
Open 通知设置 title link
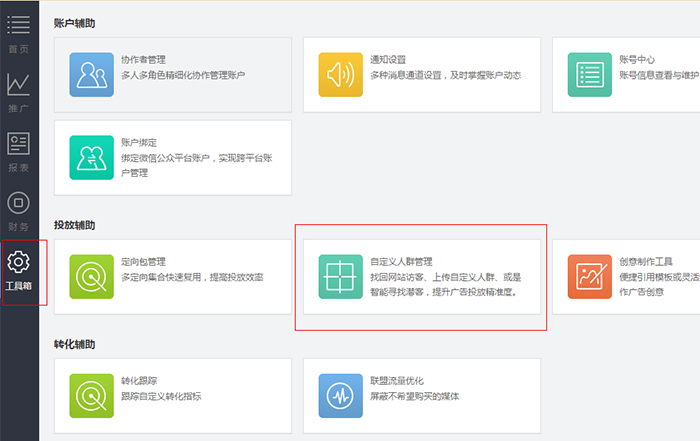[388, 59]
